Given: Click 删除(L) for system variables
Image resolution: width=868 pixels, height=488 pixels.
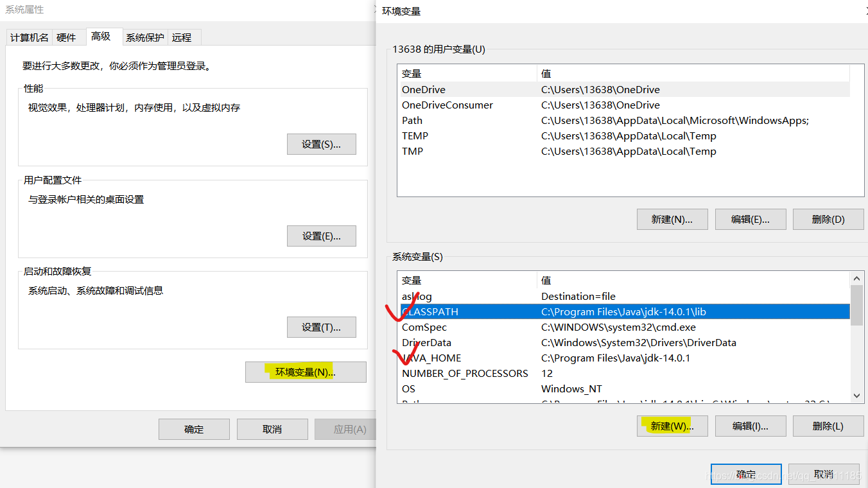Looking at the screenshot, I should (x=828, y=426).
